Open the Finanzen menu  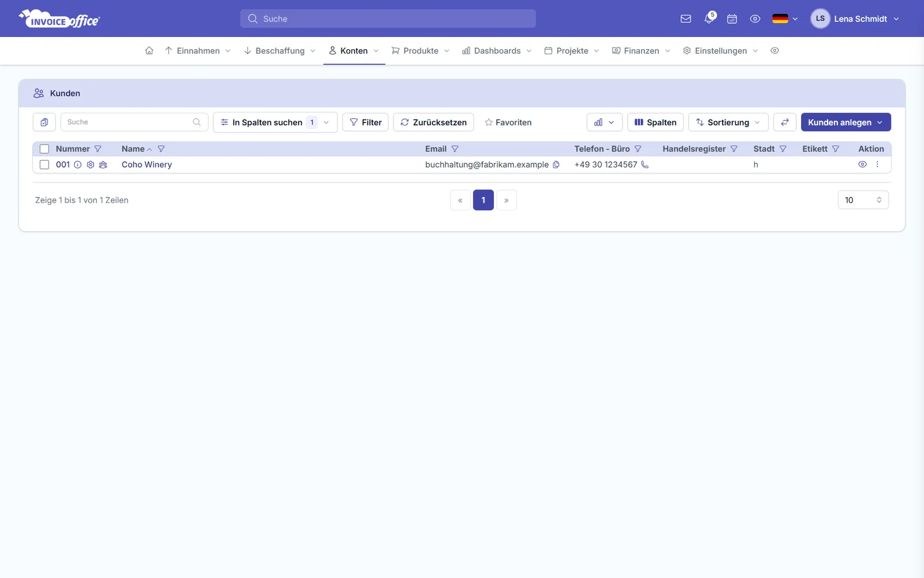pos(641,51)
